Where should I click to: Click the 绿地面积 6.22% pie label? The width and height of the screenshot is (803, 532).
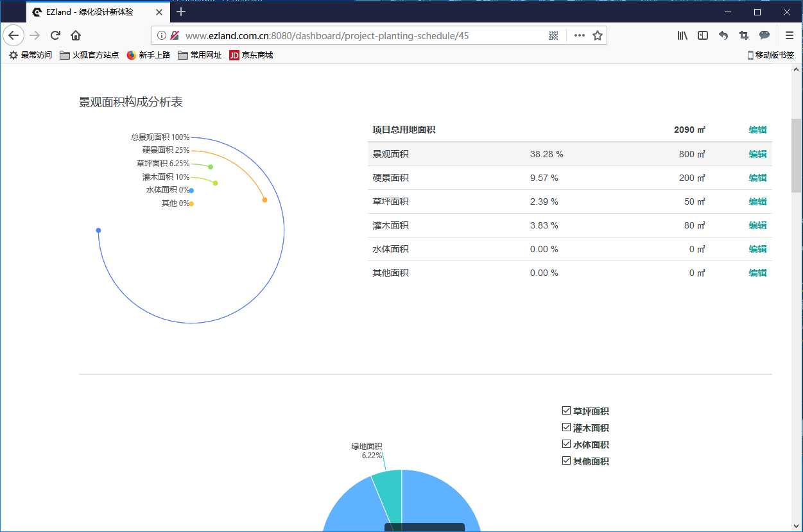coord(367,450)
